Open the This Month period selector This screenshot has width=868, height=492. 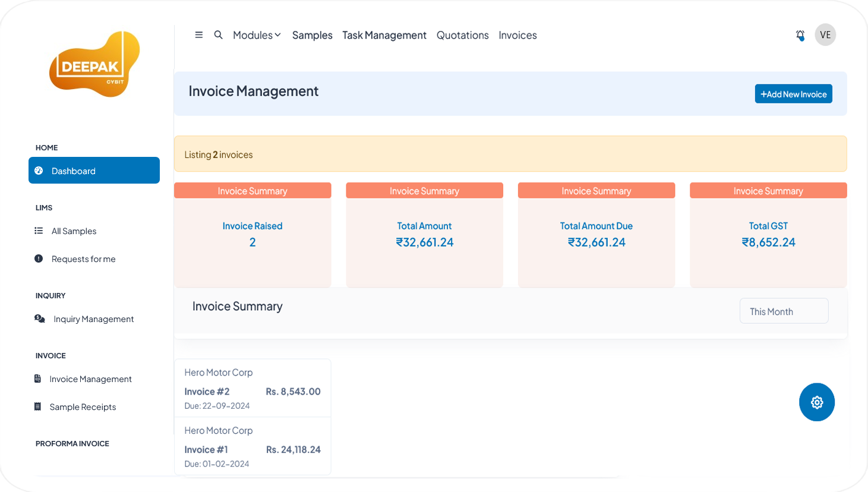coord(784,311)
